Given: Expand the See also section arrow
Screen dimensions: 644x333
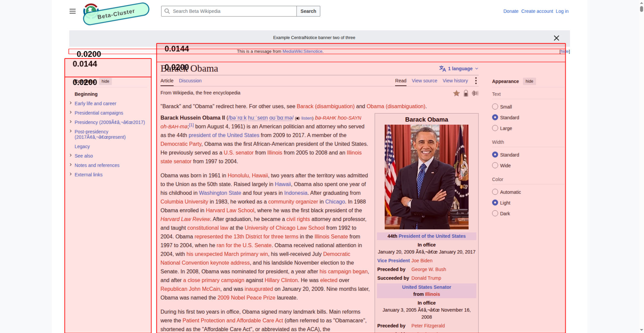Looking at the screenshot, I should pos(71,155).
